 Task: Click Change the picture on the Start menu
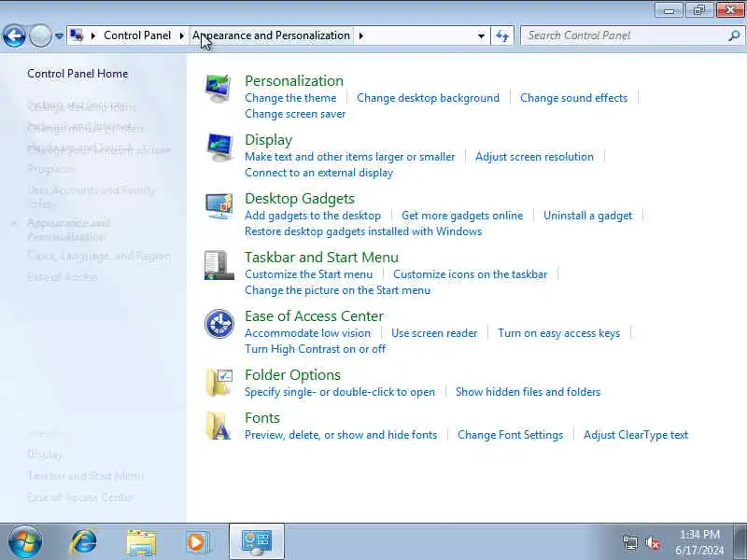tap(337, 290)
